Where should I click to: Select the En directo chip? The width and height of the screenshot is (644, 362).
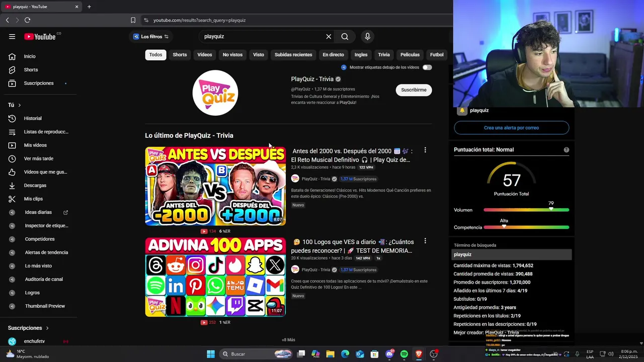point(333,55)
